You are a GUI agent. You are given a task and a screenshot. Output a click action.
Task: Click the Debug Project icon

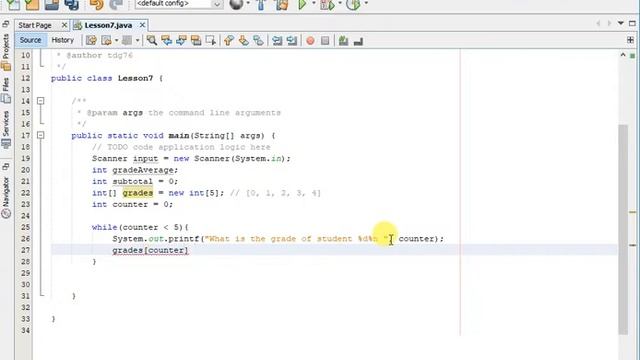(x=327, y=4)
